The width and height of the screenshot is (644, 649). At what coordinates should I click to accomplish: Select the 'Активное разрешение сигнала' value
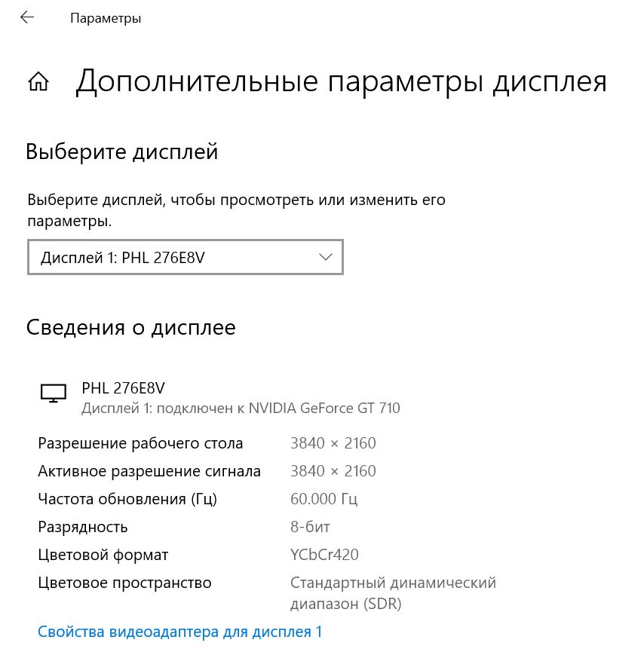[x=333, y=471]
